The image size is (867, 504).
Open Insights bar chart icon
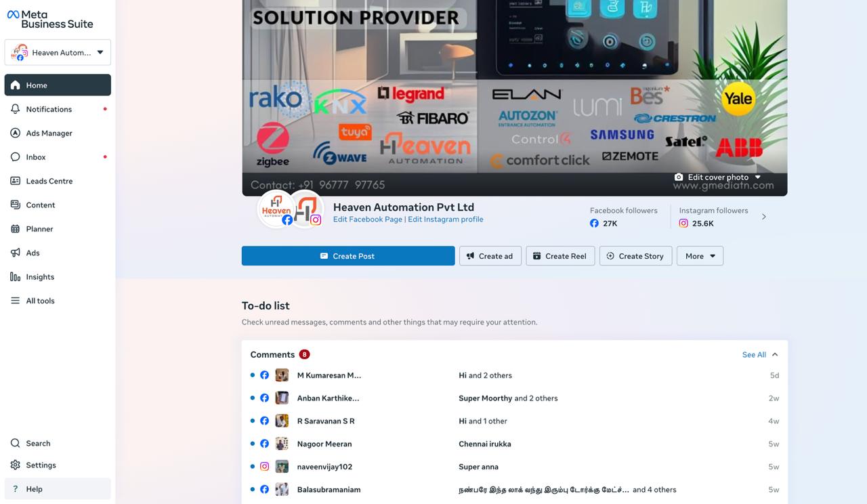15,276
